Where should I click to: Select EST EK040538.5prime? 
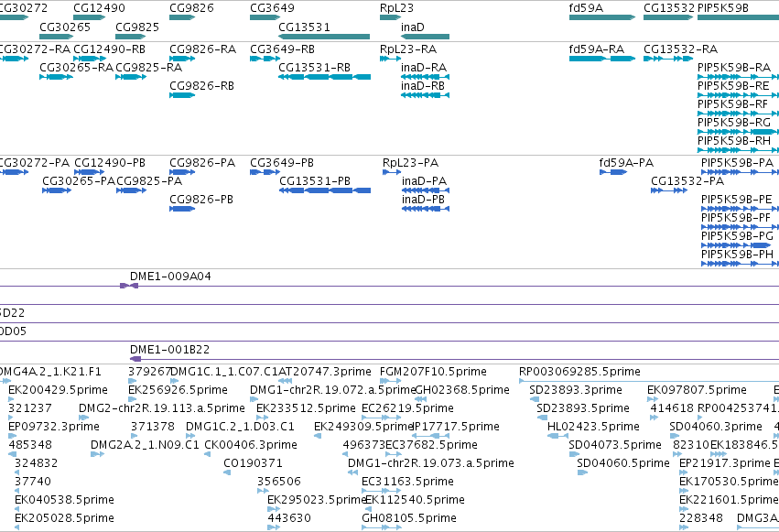[x=16, y=509]
